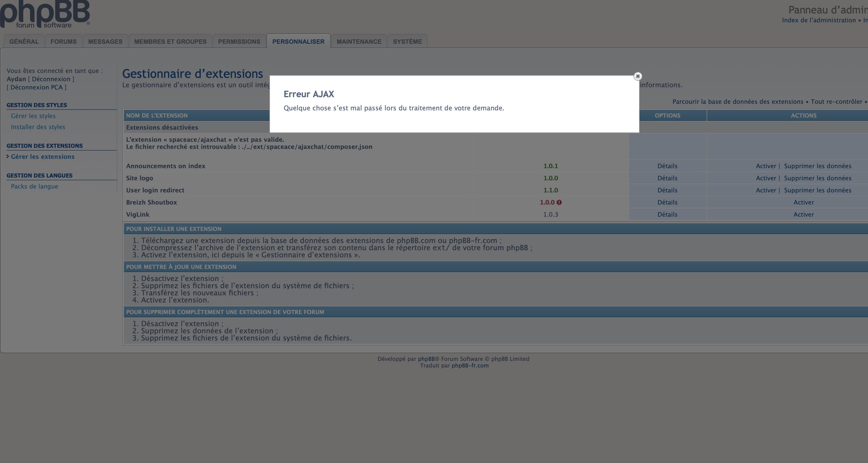Open the Maintenance tab

click(359, 41)
